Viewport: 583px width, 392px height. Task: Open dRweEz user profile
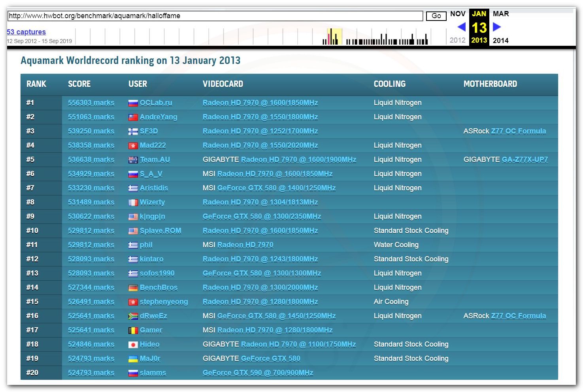point(153,316)
